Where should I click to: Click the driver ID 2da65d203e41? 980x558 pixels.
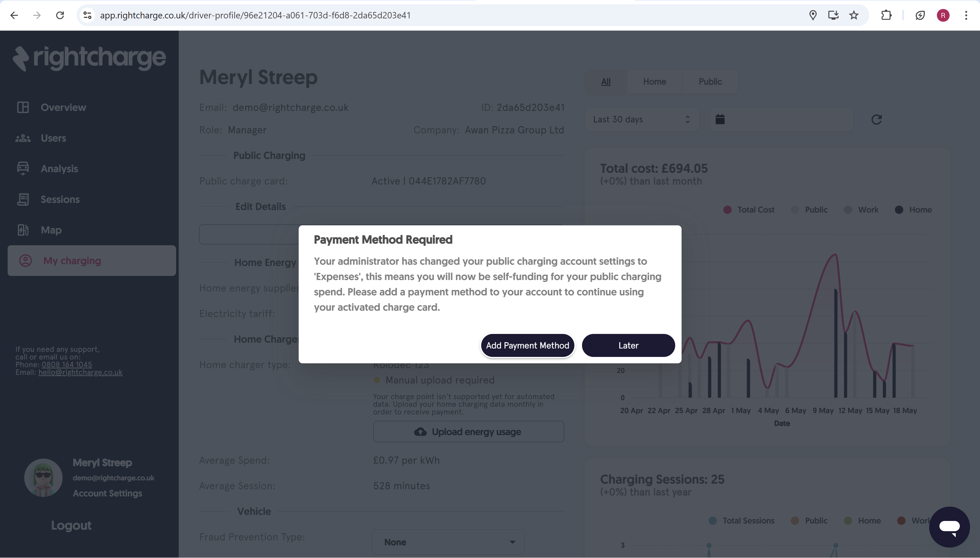tap(530, 107)
